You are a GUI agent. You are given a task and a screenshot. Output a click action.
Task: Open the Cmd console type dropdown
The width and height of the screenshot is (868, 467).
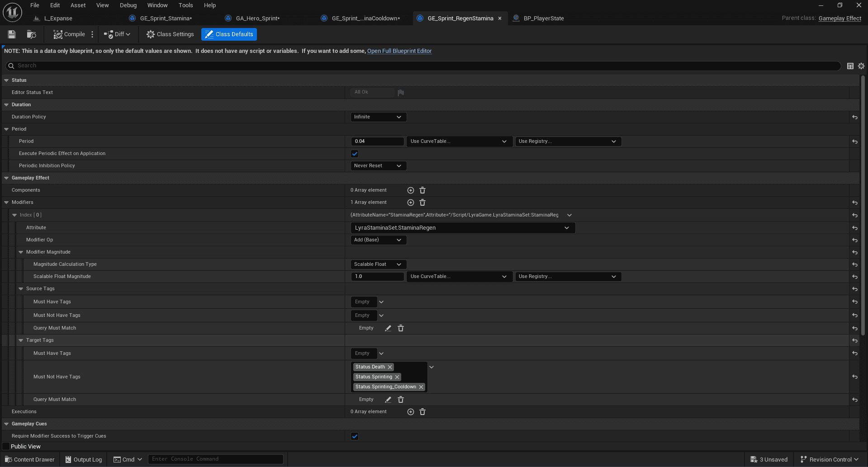tap(128, 460)
